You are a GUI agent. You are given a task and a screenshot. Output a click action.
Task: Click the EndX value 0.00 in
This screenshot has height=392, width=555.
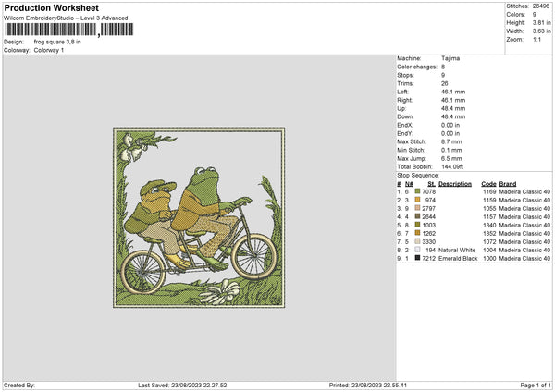pos(450,125)
